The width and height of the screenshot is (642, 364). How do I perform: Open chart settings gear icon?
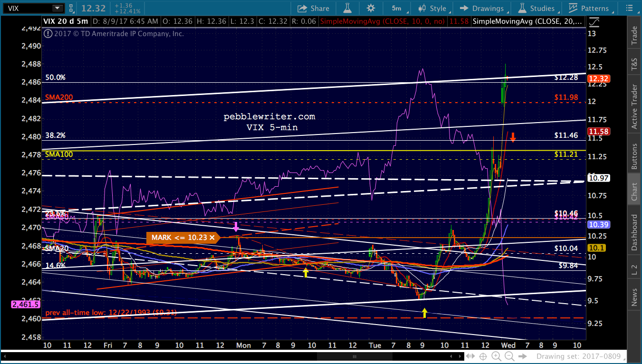[x=371, y=8]
